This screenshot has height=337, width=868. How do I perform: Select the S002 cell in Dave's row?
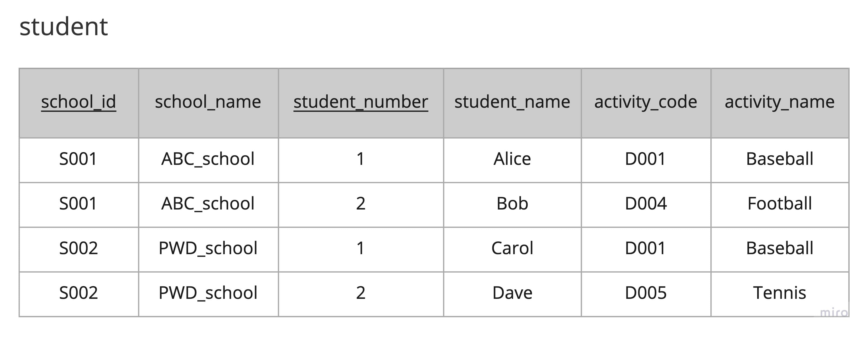tap(78, 293)
